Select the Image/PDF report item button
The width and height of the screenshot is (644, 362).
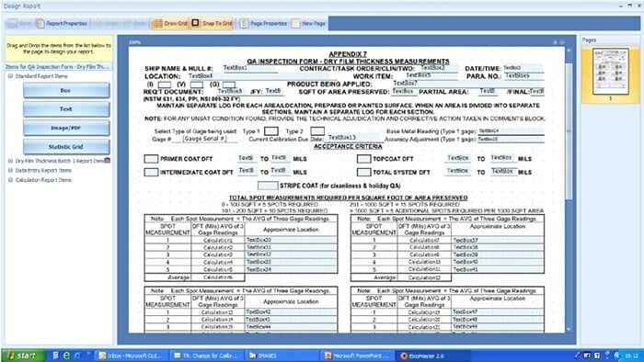66,128
